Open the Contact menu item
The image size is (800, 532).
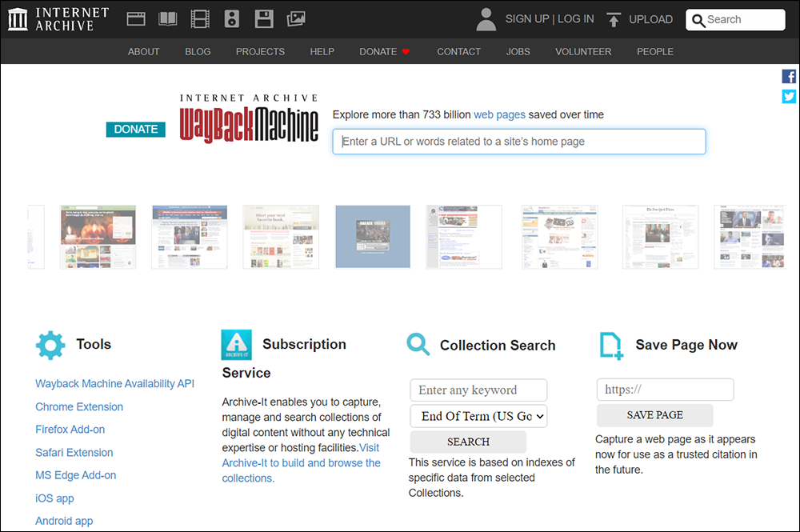click(x=458, y=51)
